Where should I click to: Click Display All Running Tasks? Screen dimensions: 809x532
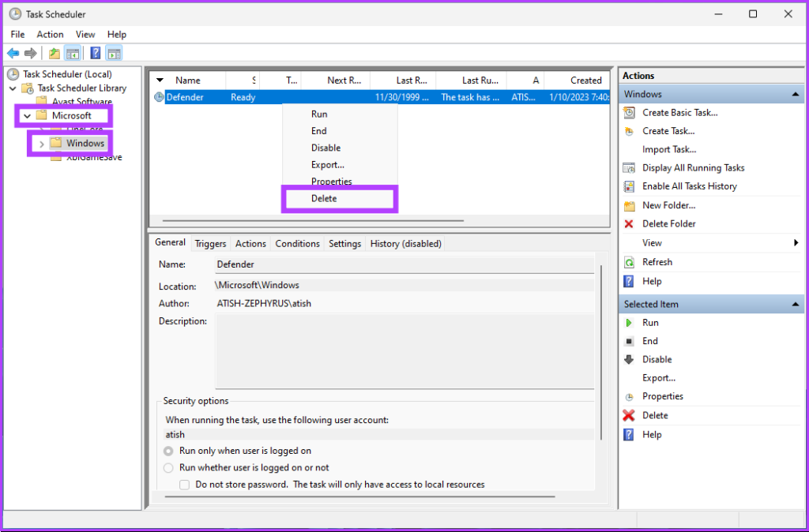click(x=693, y=168)
